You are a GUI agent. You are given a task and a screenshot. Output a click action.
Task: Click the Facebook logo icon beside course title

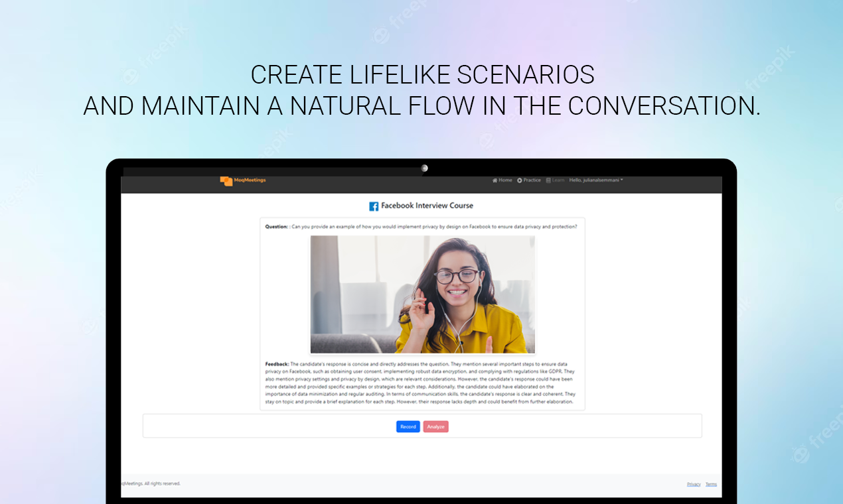click(374, 206)
